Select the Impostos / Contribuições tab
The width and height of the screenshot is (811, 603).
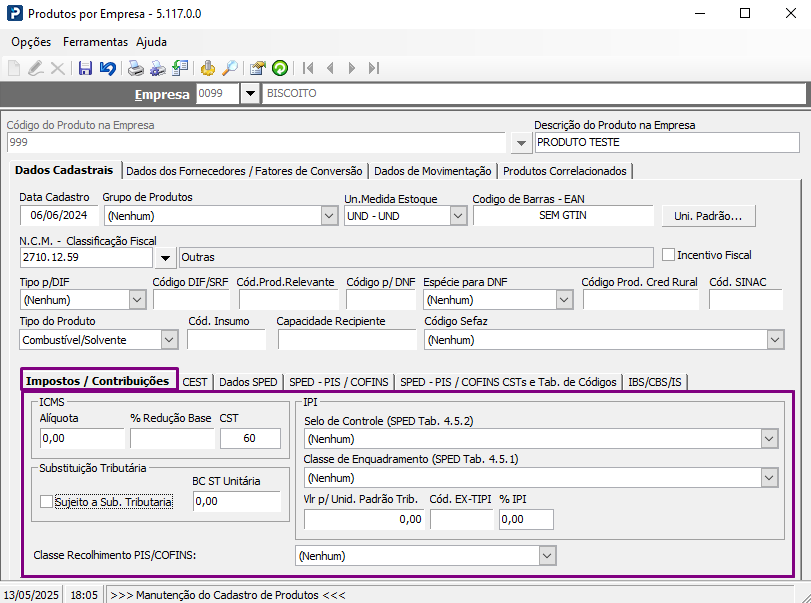pyautogui.click(x=98, y=381)
